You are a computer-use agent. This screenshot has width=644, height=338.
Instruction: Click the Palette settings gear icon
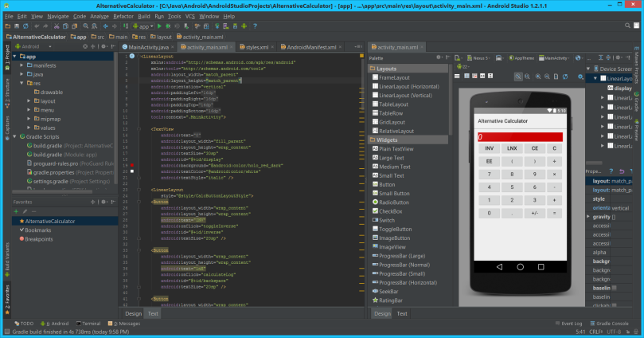[439, 57]
